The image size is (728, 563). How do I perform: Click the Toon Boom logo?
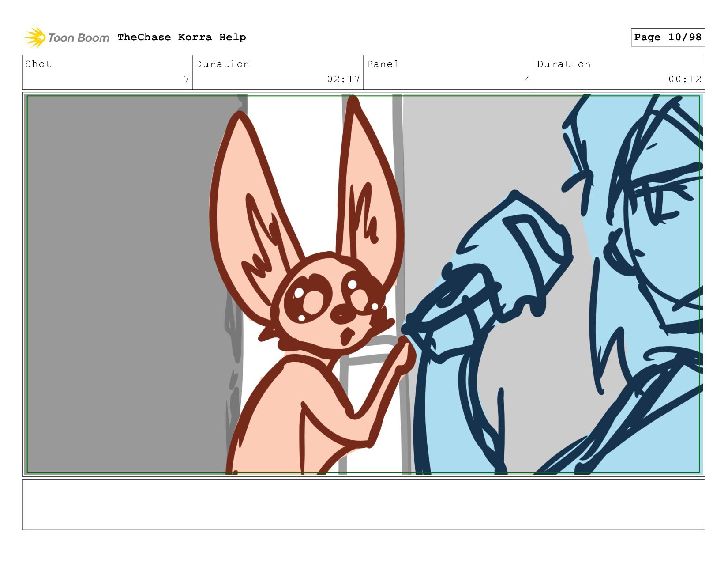pyautogui.click(x=66, y=38)
